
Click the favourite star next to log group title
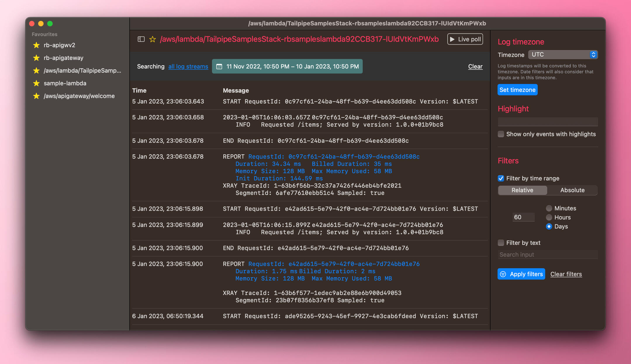pyautogui.click(x=153, y=39)
